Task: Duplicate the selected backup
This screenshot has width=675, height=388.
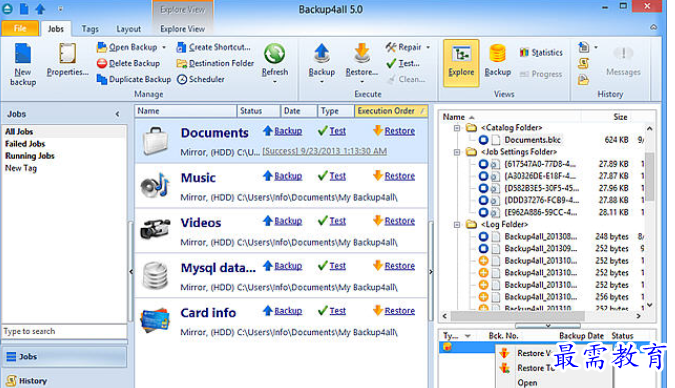Action: pyautogui.click(x=133, y=79)
